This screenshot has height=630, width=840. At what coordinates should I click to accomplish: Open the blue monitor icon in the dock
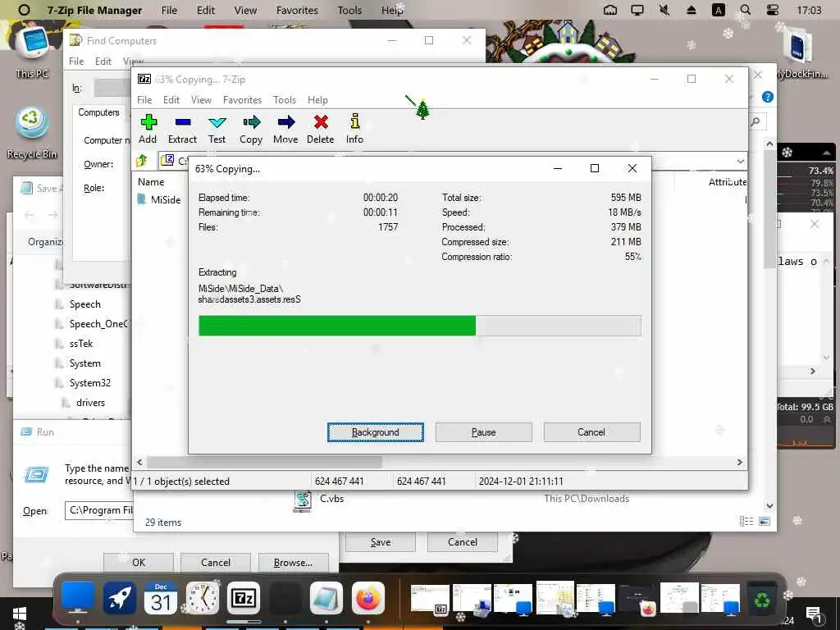point(78,598)
